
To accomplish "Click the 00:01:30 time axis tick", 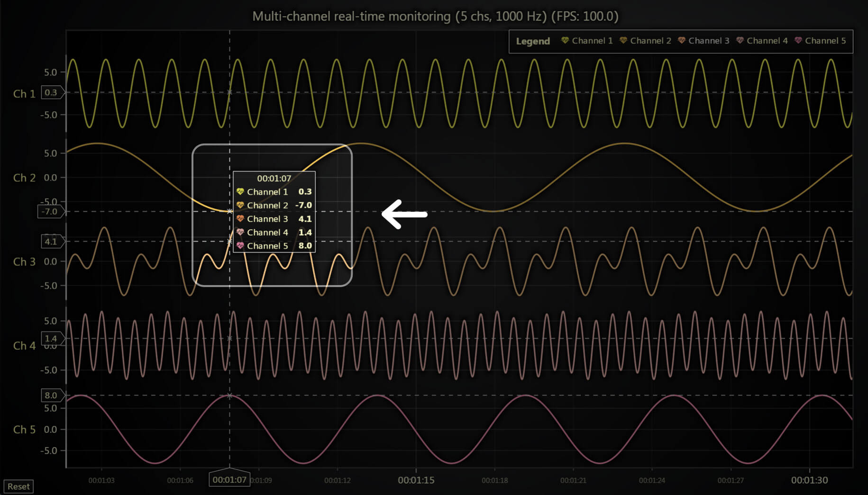I will coord(810,480).
